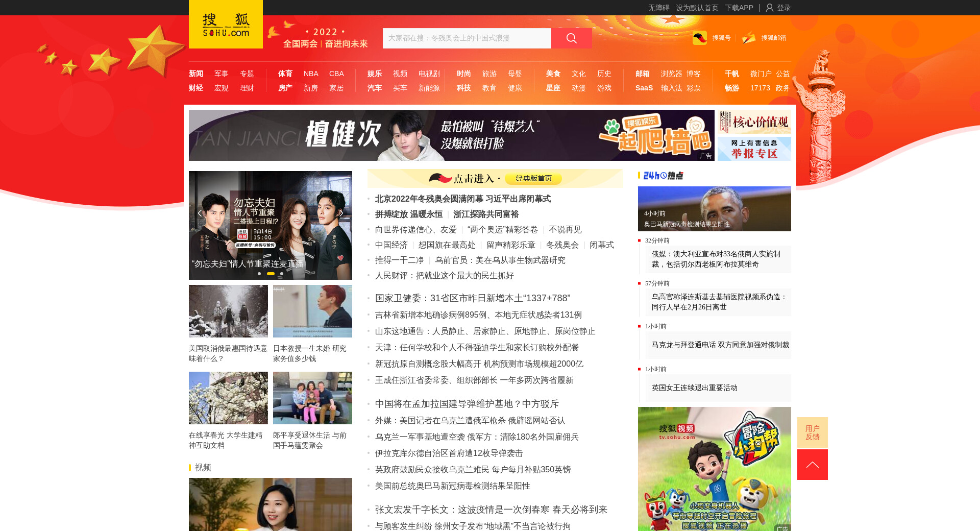Click the red search magnifier button
The width and height of the screenshot is (980, 531).
tap(572, 38)
